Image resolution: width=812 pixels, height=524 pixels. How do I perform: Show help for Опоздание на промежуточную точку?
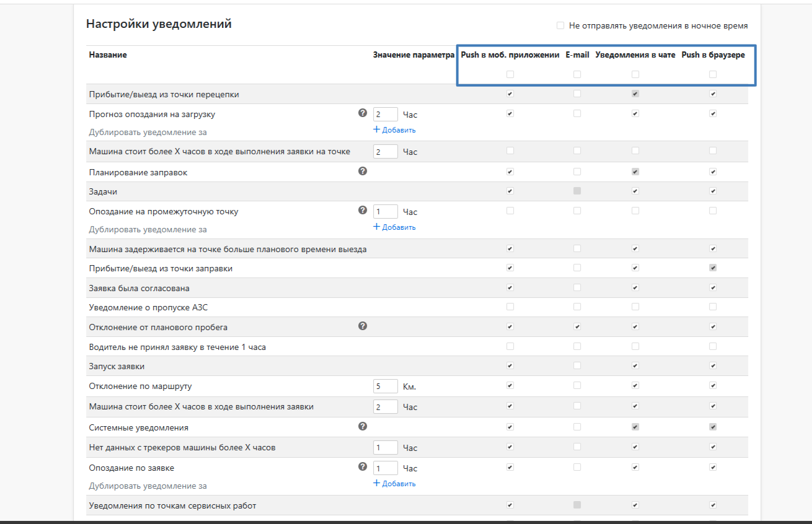click(x=363, y=211)
